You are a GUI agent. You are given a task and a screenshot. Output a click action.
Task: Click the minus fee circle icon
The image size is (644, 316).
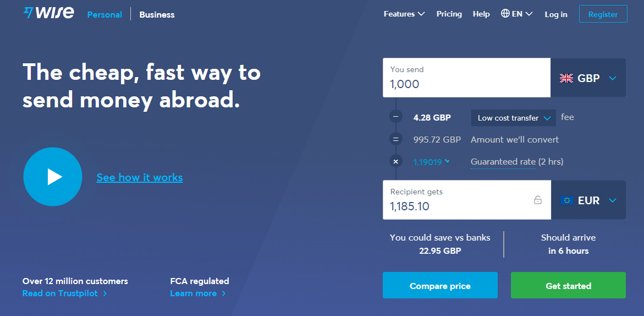click(x=395, y=117)
